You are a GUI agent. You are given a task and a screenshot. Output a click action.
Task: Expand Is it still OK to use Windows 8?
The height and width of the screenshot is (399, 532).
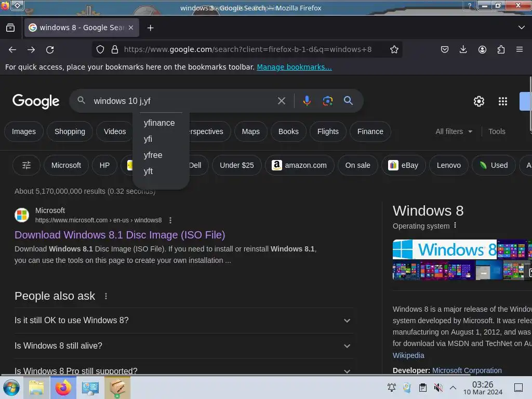(x=183, y=320)
